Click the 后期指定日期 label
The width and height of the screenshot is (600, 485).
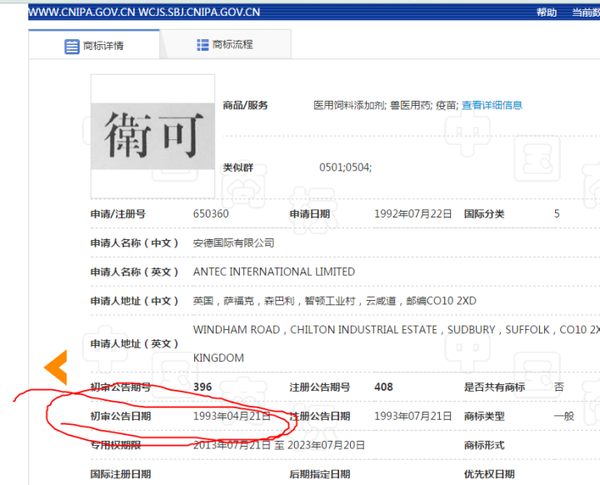coord(320,474)
